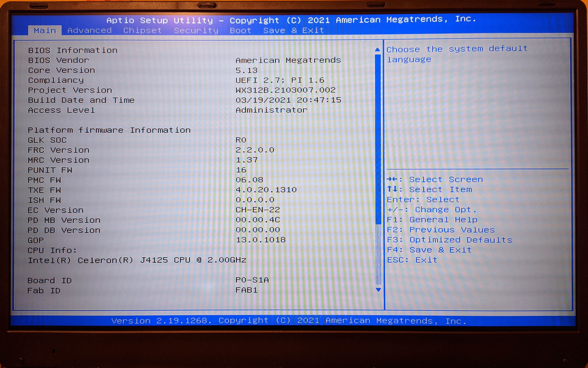Click Access Level value 'Administrator'

click(272, 110)
